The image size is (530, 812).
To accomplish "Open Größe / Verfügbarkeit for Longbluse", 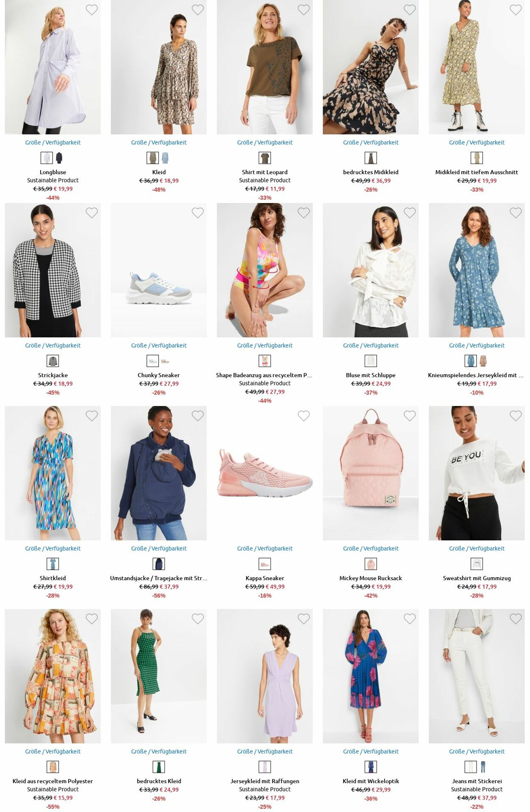I will coord(53,142).
